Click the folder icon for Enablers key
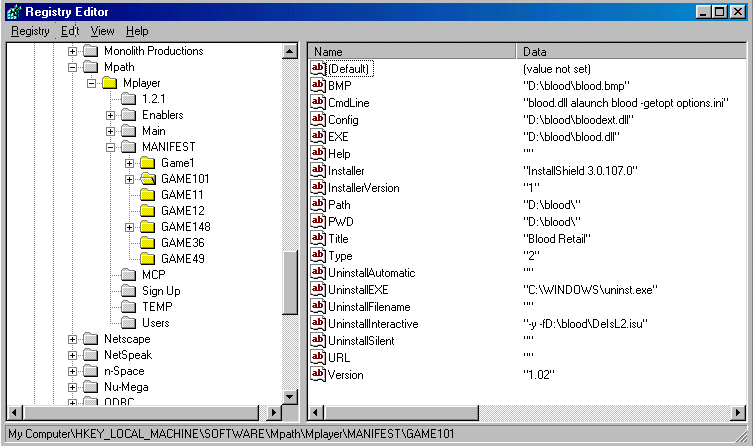 point(129,115)
